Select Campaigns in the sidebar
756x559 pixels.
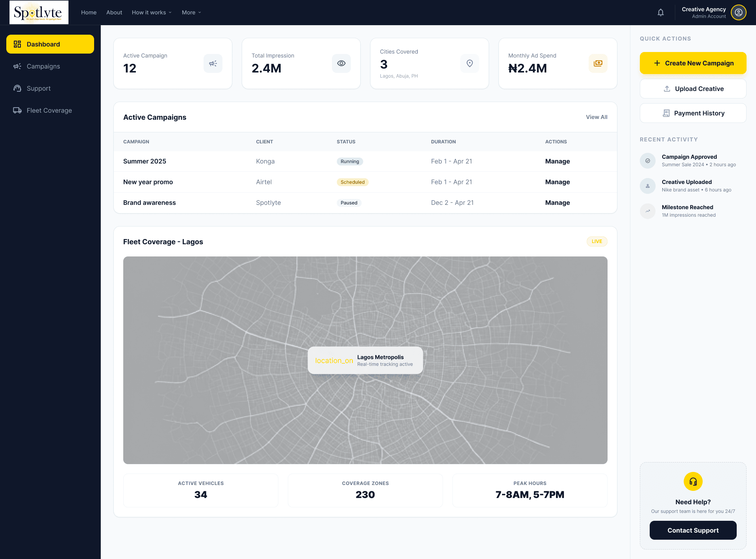click(x=50, y=66)
